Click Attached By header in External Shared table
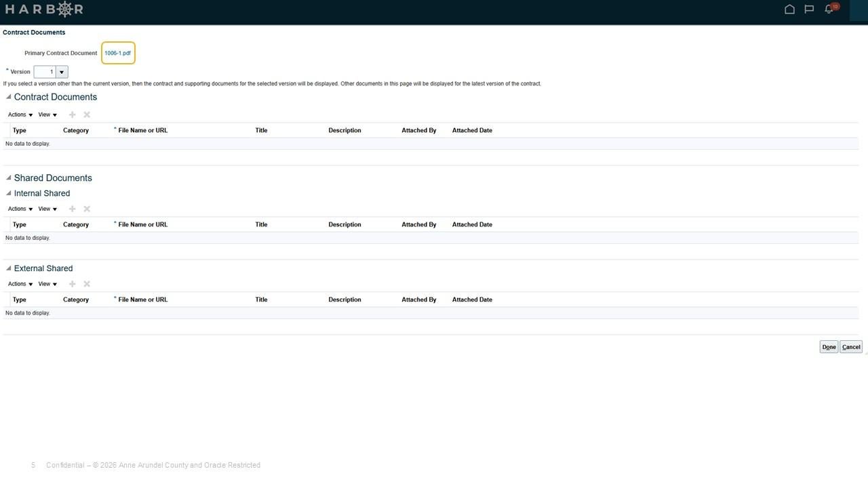The width and height of the screenshot is (868, 488). pos(419,300)
